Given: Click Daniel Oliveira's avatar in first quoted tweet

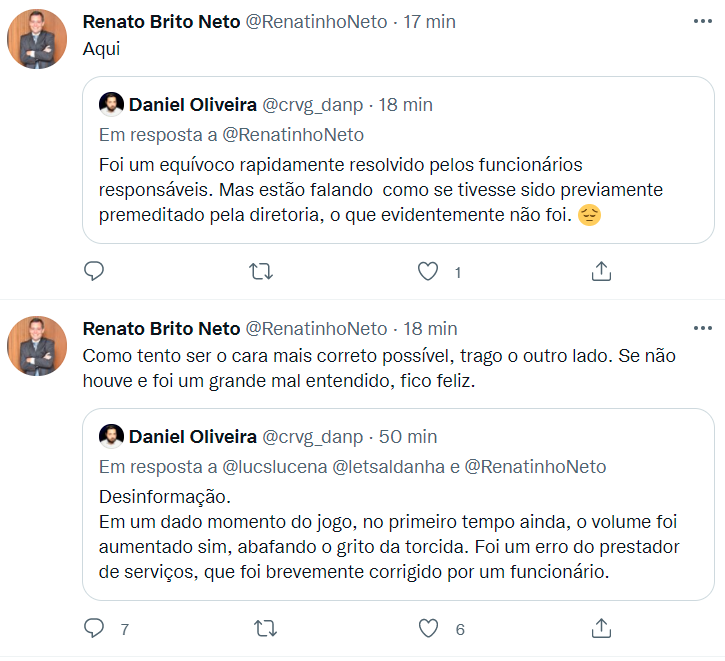Looking at the screenshot, I should [x=111, y=105].
